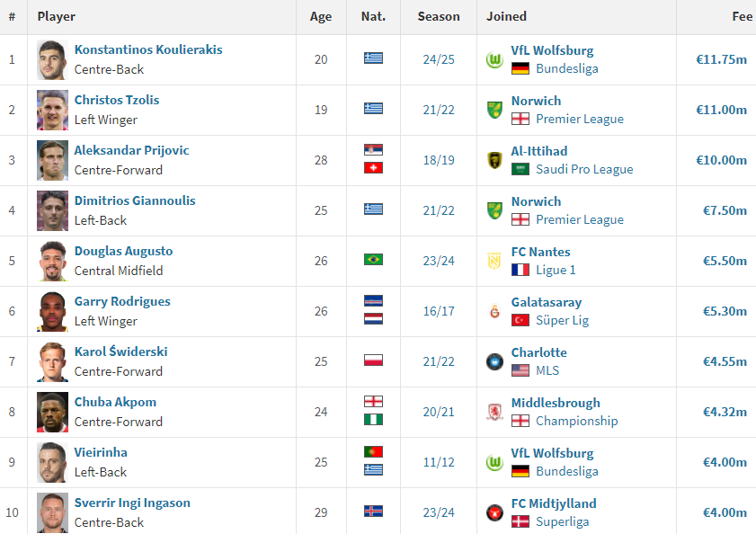Sort table by Season column header

tap(439, 16)
